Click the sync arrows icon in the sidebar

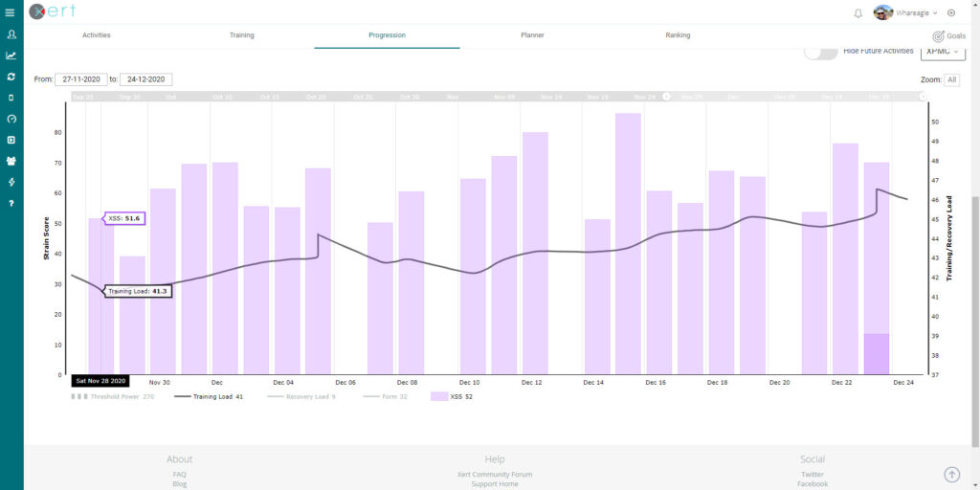point(11,77)
